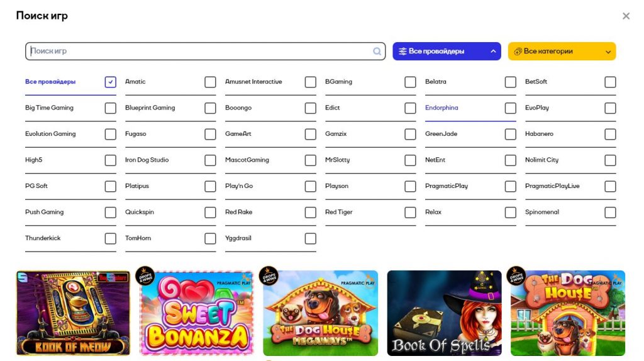Screen dimensions: 644x361
Task: Check the Evolution Gaming checkbox
Action: [x=111, y=134]
